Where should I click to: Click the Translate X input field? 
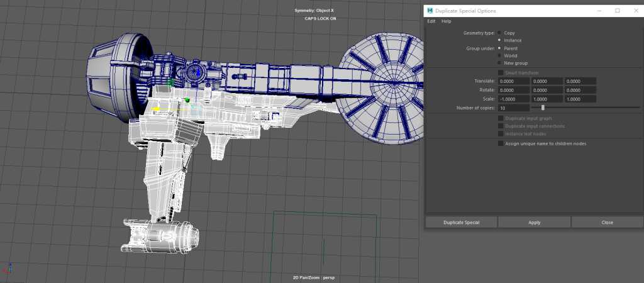[514, 81]
